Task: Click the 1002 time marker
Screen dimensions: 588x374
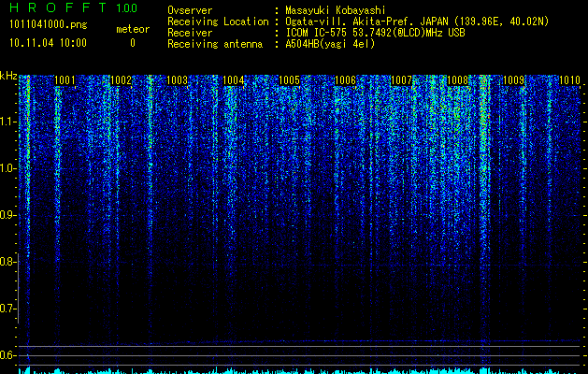Action: click(x=121, y=80)
